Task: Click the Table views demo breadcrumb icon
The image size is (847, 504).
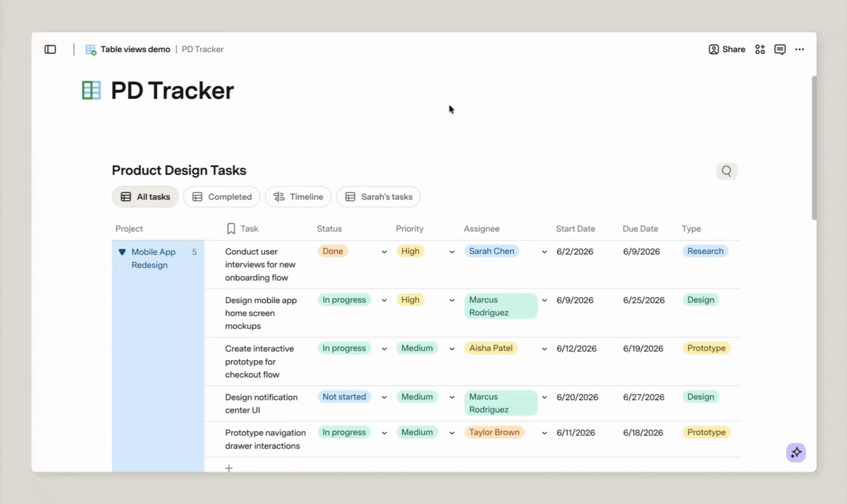Action: point(91,49)
